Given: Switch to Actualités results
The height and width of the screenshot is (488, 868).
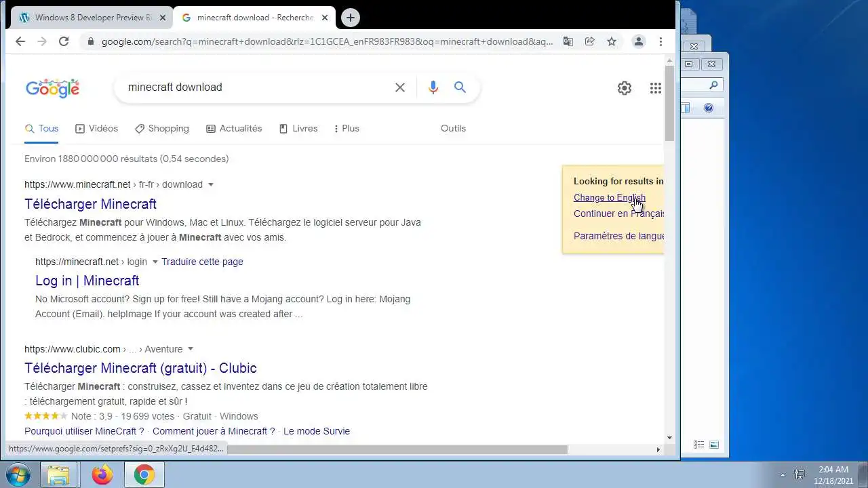Looking at the screenshot, I should (x=234, y=128).
